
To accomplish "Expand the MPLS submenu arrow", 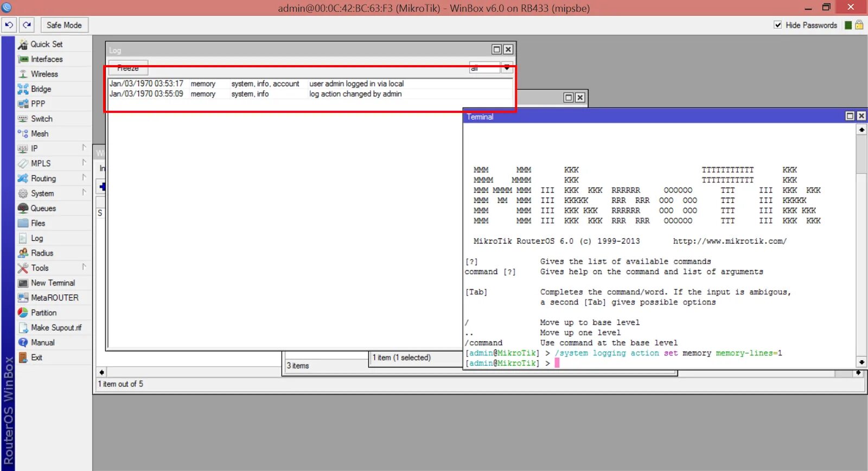I will 84,162.
